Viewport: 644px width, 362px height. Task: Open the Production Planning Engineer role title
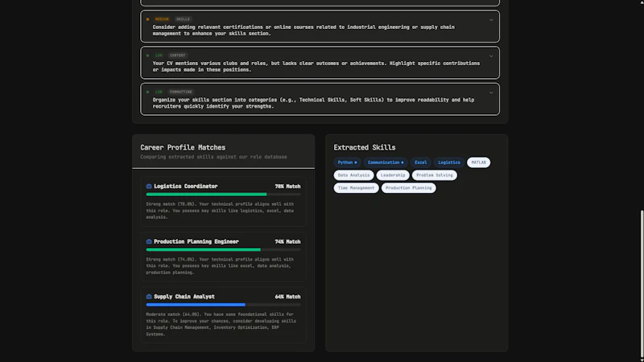coord(196,242)
